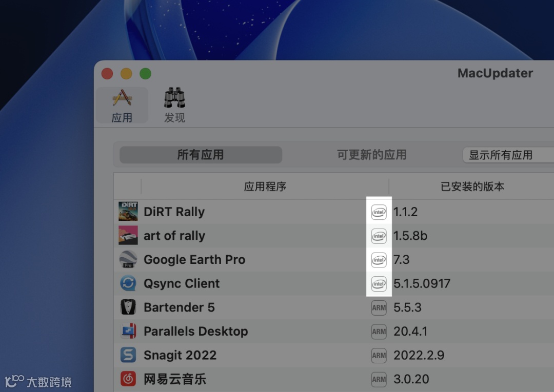Switch to the 可更新的应用 segment
Image resolution: width=554 pixels, height=392 pixels.
pos(372,155)
